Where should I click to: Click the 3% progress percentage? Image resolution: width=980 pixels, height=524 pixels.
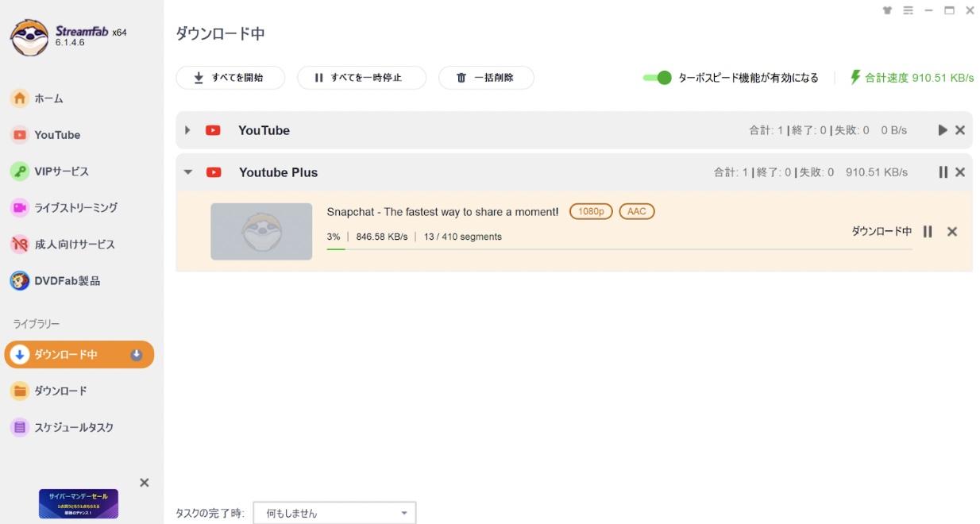334,237
